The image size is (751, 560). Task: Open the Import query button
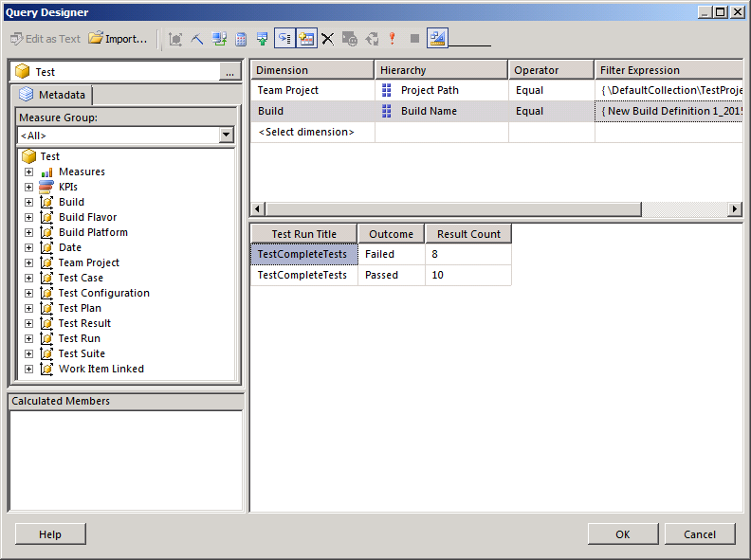coord(119,39)
